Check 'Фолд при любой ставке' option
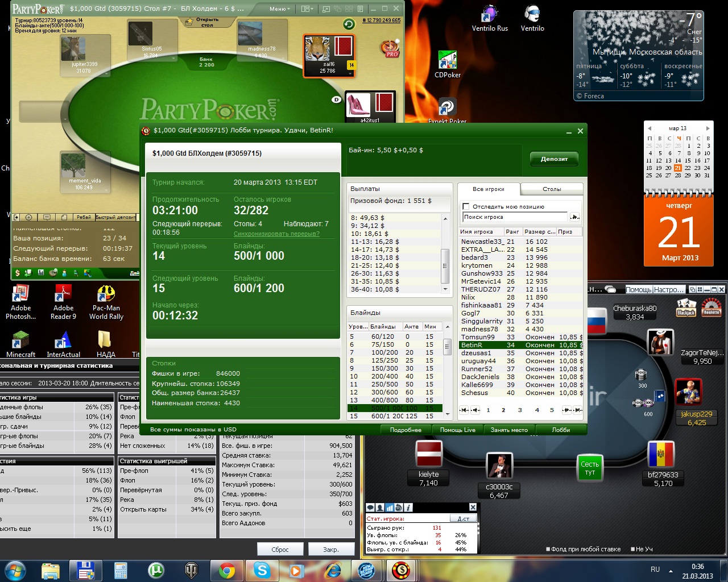Viewport: 728px width, 582px height. point(548,549)
